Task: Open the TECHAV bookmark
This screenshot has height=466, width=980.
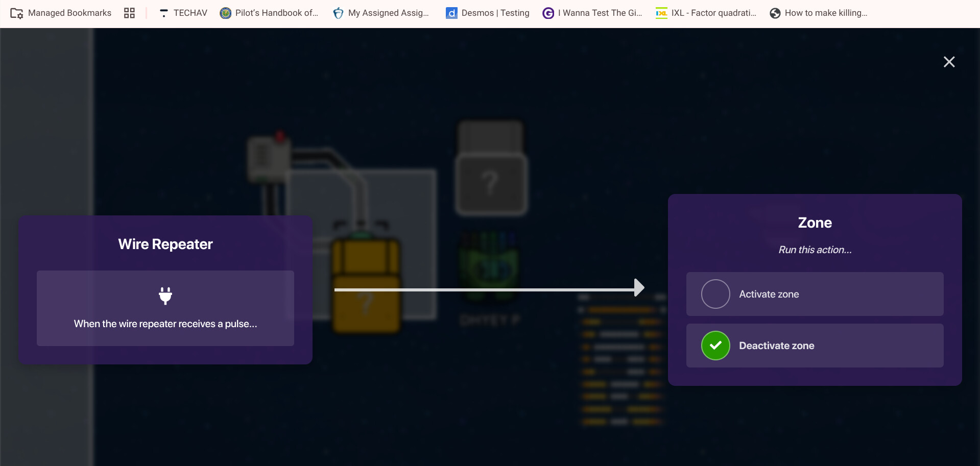Action: 183,13
